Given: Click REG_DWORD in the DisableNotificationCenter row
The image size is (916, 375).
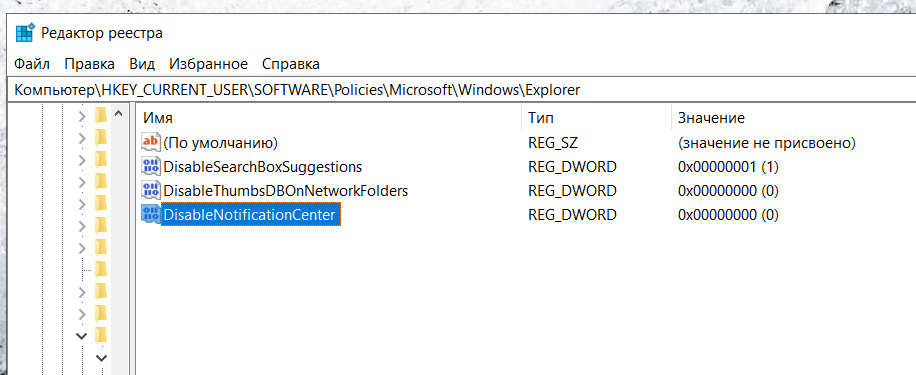Looking at the screenshot, I should [572, 215].
